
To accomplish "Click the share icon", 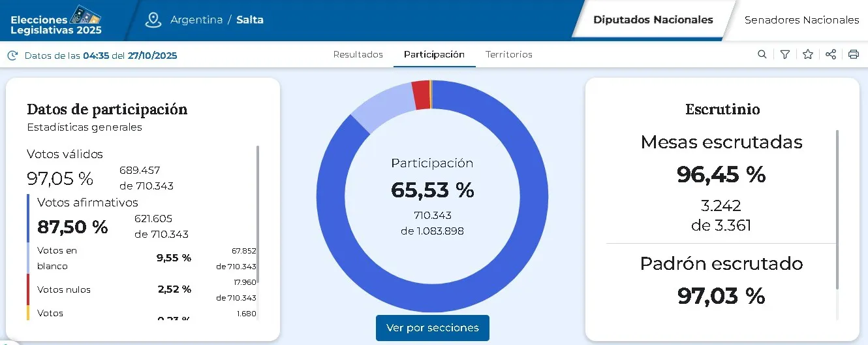I will pos(831,55).
